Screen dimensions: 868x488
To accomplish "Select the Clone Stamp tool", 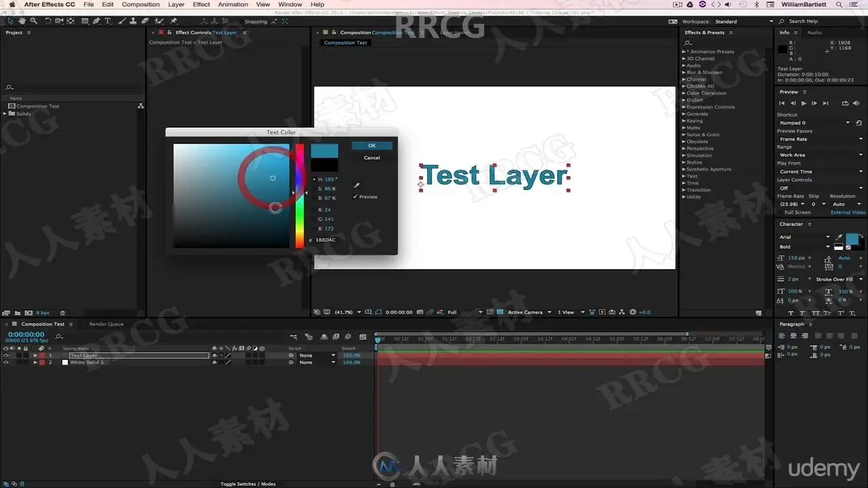I will click(132, 21).
